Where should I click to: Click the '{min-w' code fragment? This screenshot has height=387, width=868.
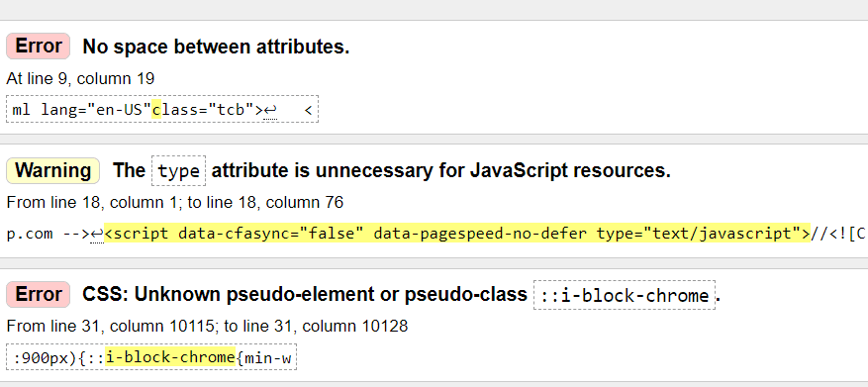pyautogui.click(x=263, y=358)
